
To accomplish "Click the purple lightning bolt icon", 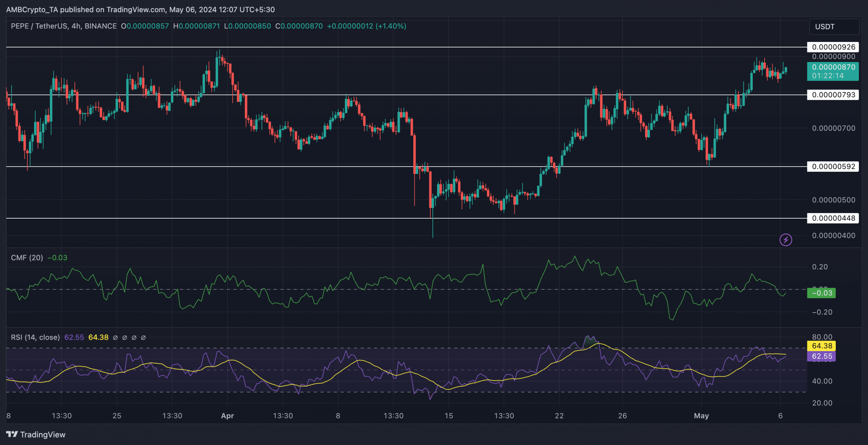I will (786, 240).
